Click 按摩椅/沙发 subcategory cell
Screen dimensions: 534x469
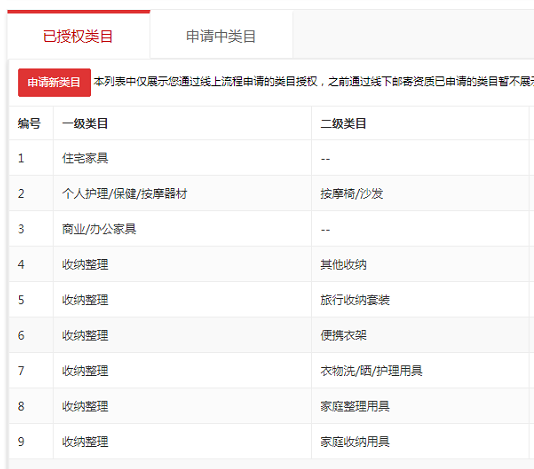coord(352,194)
